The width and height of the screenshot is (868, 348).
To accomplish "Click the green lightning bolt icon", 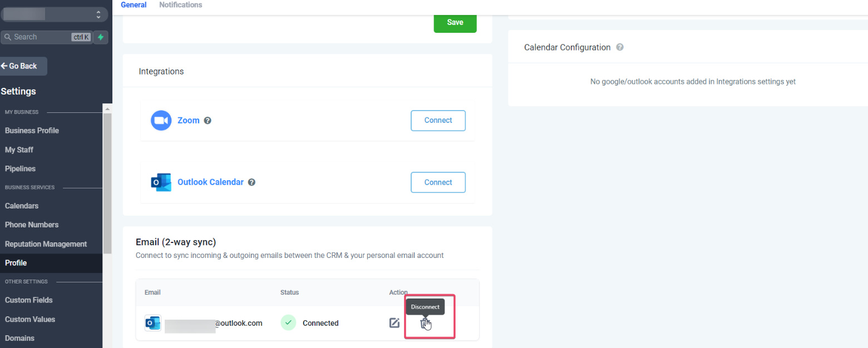I will (x=101, y=37).
